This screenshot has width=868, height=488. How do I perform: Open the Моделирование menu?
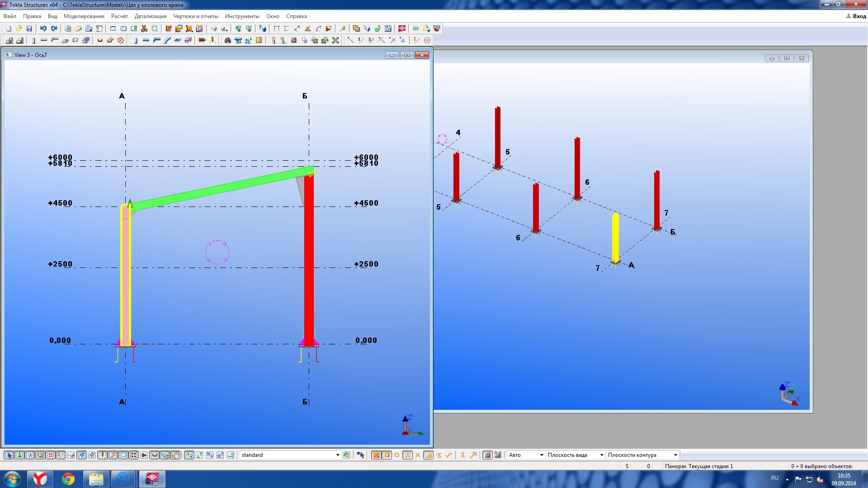click(84, 16)
